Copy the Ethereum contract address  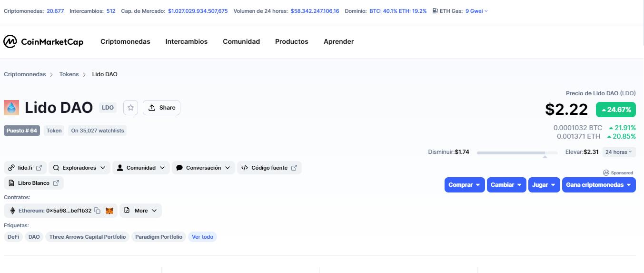tap(97, 211)
